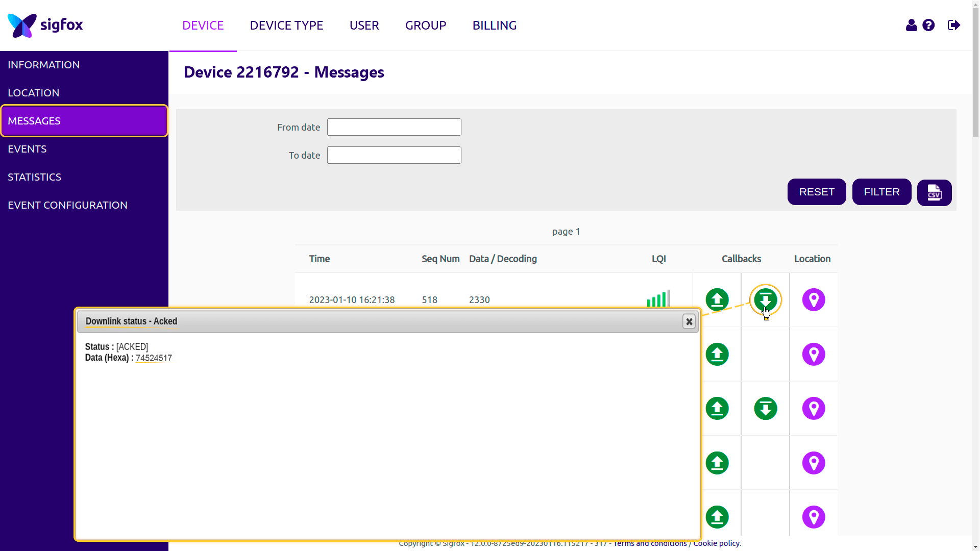This screenshot has height=551, width=980.
Task: Select EVENTS in the sidebar
Action: [27, 149]
